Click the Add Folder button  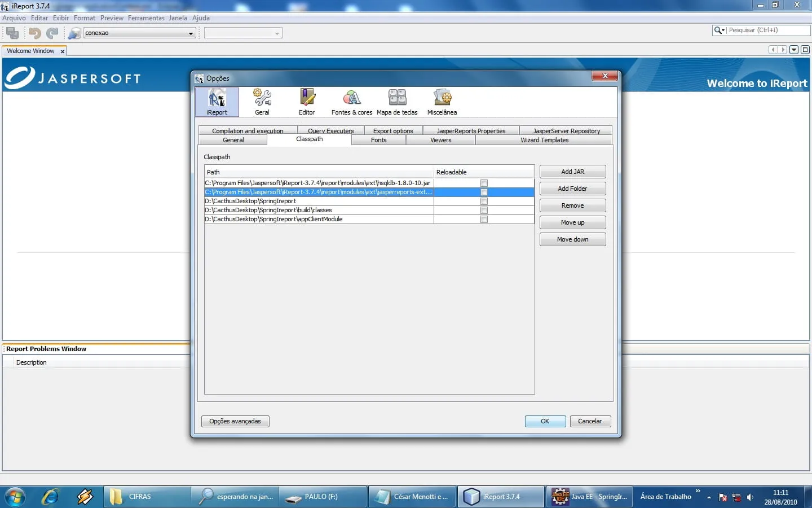pyautogui.click(x=573, y=189)
